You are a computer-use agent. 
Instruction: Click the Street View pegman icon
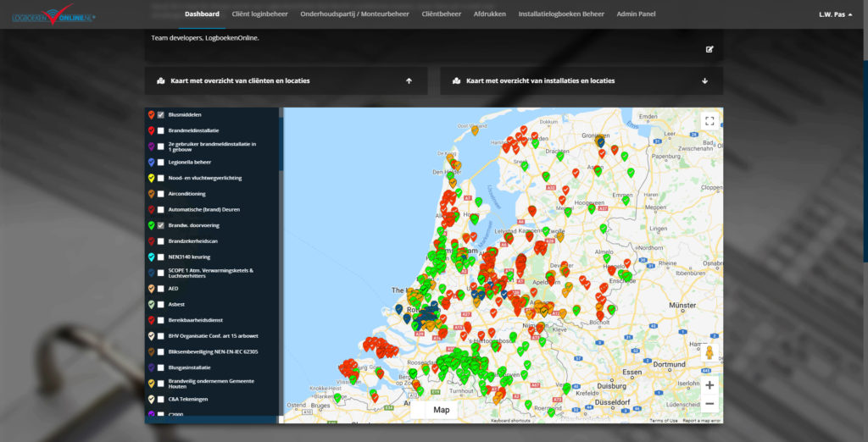pos(709,354)
